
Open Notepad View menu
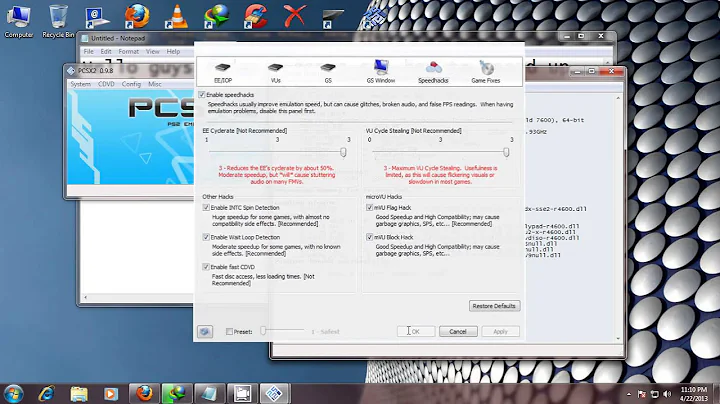[152, 51]
